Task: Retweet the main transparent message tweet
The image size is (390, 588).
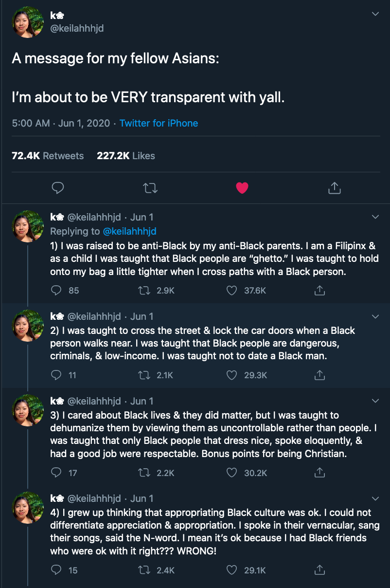Action: (x=150, y=188)
